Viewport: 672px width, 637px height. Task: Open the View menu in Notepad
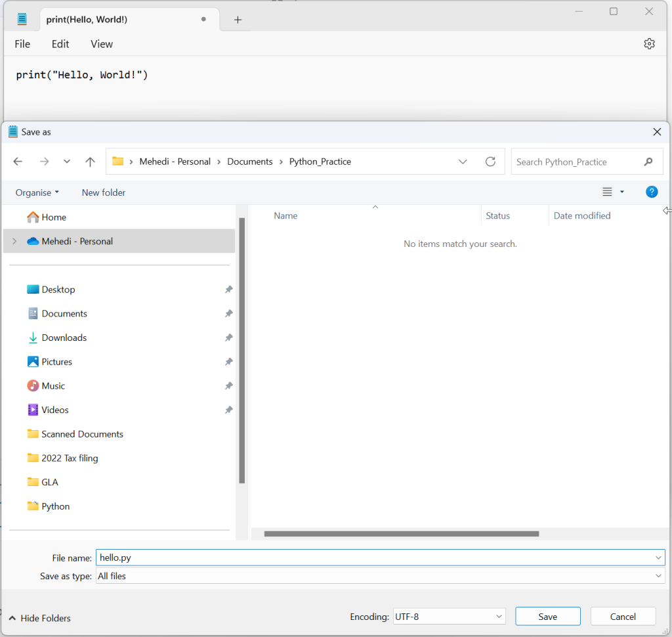(102, 44)
